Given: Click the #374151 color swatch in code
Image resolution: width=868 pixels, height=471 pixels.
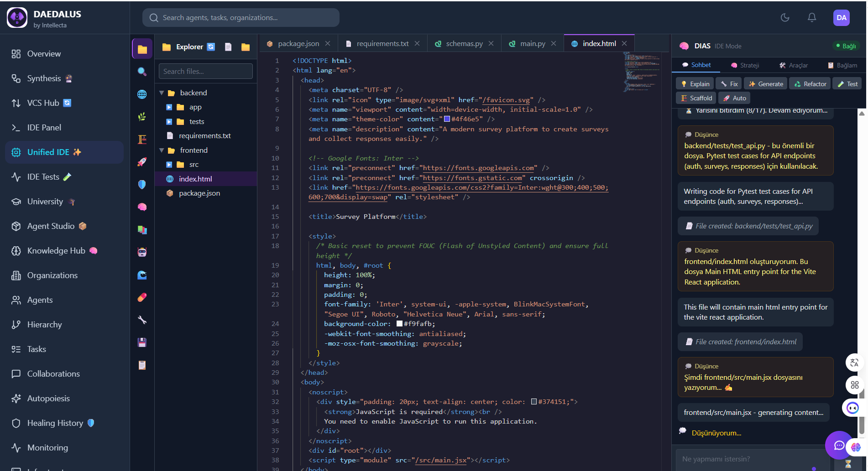Looking at the screenshot, I should coord(534,402).
